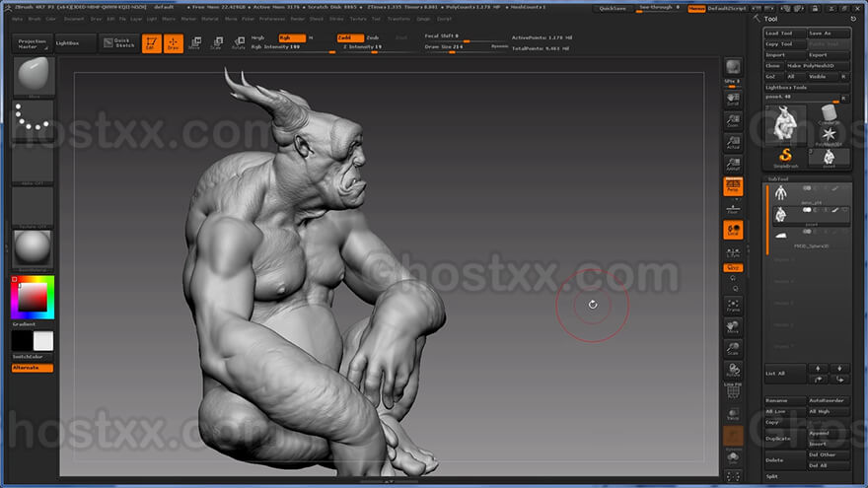The width and height of the screenshot is (868, 488).
Task: Select the Rotate transform tool
Action: point(239,43)
